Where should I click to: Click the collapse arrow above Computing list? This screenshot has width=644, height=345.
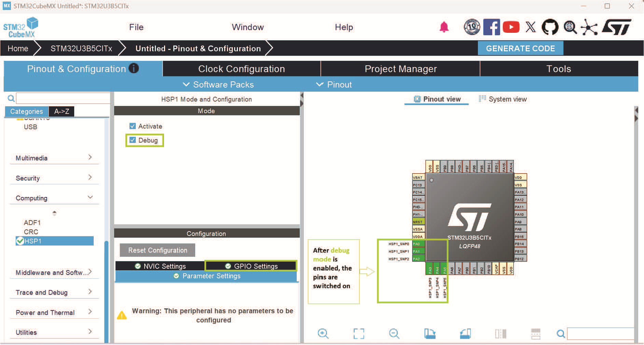point(54,213)
